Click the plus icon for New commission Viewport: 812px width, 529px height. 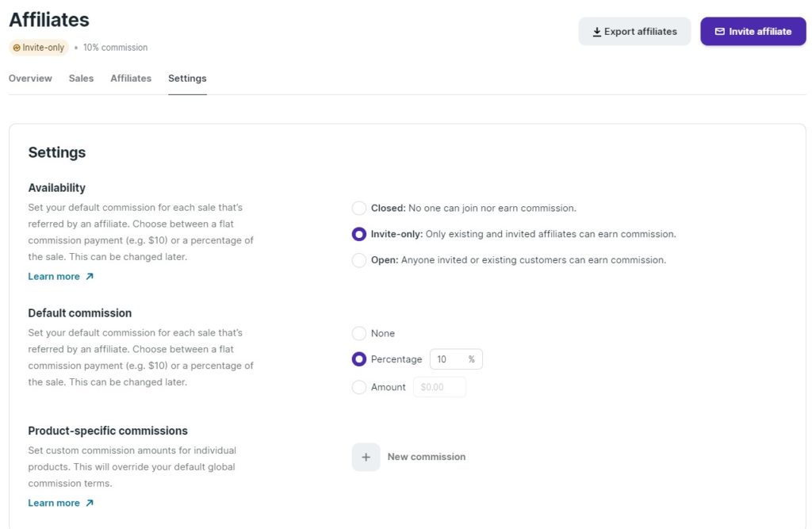pyautogui.click(x=366, y=457)
